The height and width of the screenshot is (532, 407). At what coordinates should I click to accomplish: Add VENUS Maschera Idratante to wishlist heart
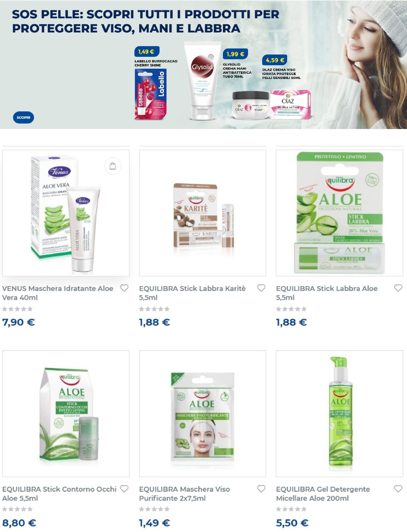[x=124, y=288]
